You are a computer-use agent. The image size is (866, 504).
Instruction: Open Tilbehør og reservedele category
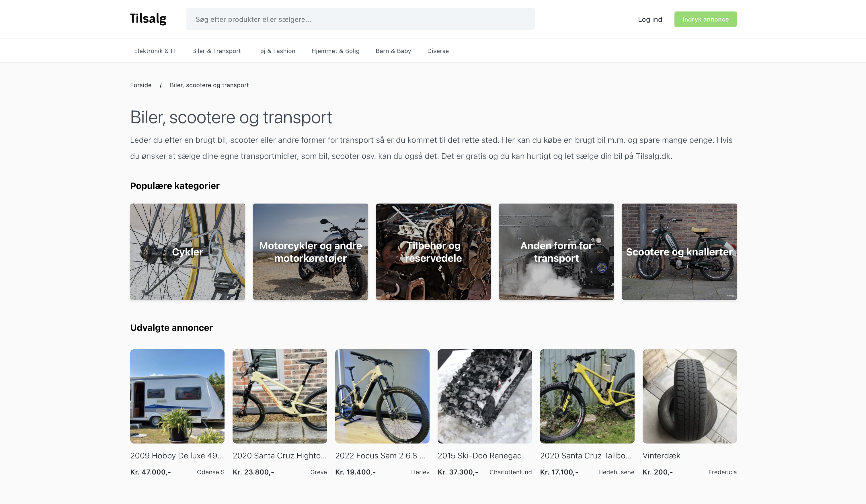click(433, 251)
